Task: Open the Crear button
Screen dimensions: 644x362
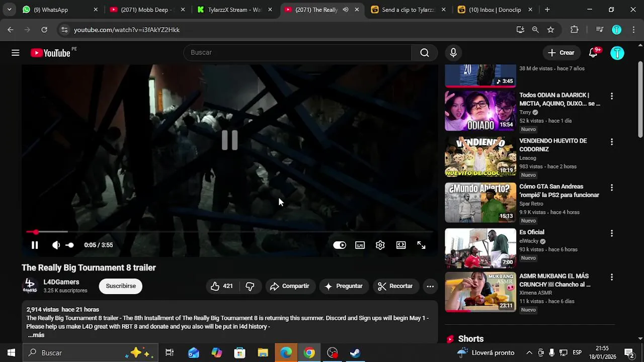Action: pyautogui.click(x=561, y=53)
